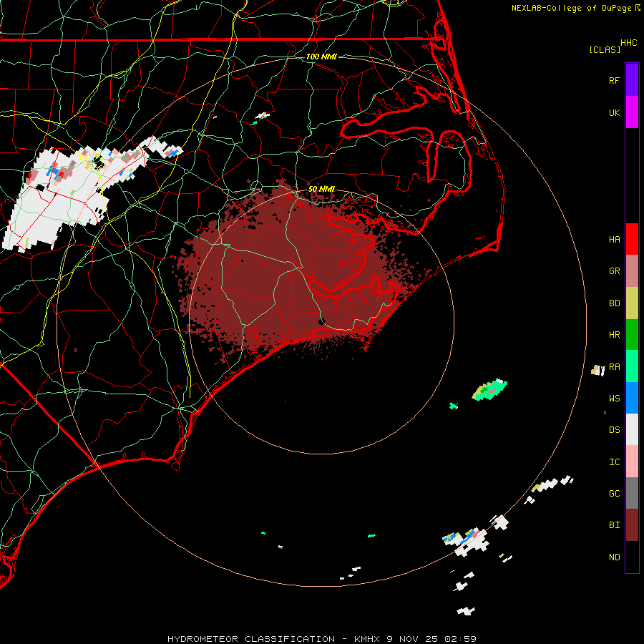Click the RF legend label
This screenshot has width=644, height=644.
(x=615, y=80)
